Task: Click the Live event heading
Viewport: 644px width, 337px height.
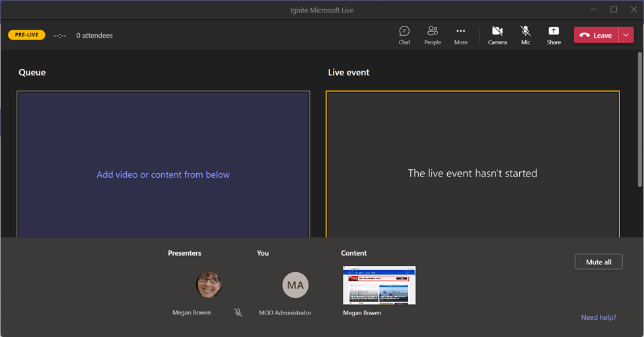Action: click(x=349, y=72)
